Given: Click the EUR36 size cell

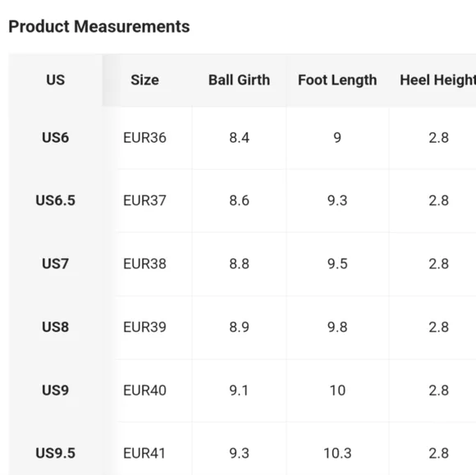Looking at the screenshot, I should pyautogui.click(x=144, y=138).
